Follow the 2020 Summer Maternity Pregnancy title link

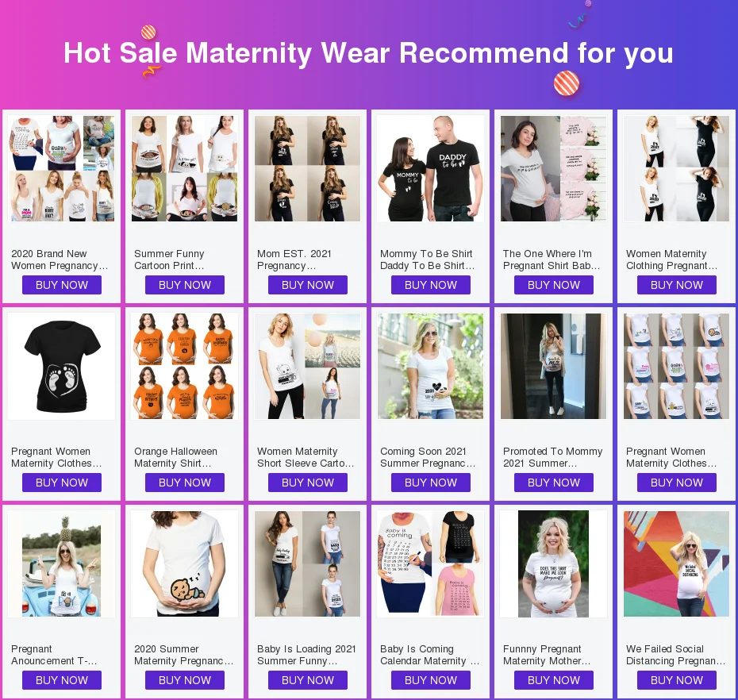183,655
